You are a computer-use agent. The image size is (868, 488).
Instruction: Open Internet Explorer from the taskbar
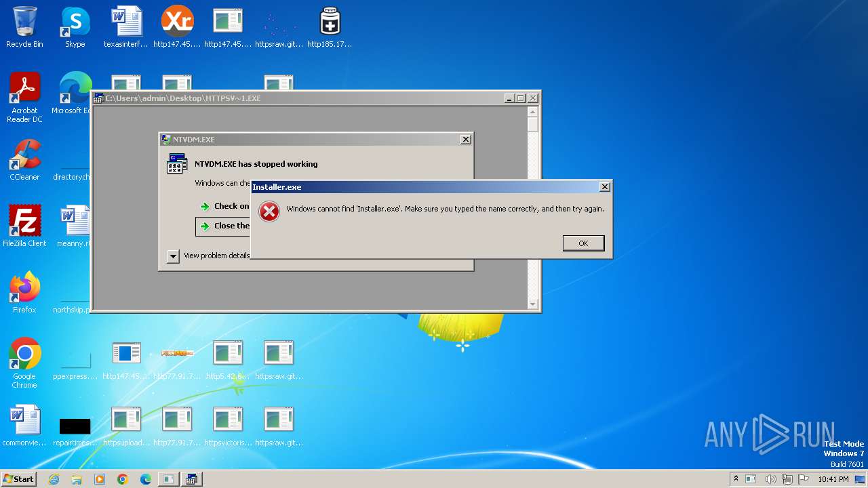pos(54,479)
